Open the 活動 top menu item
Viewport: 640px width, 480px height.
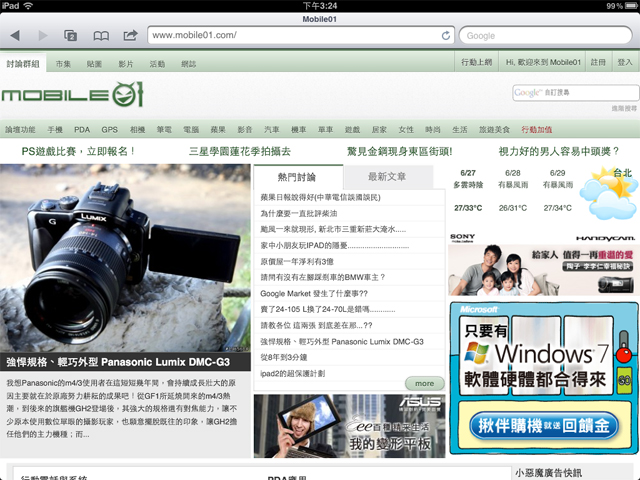(157, 64)
